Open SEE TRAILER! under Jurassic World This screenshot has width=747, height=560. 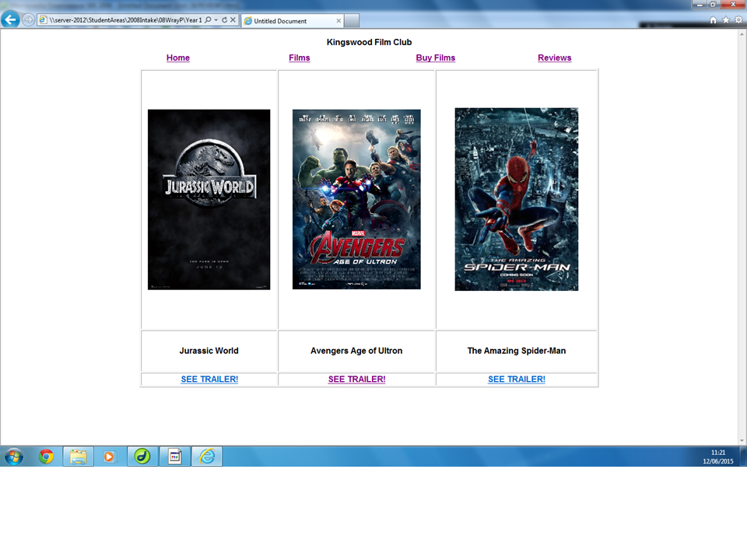[x=209, y=379]
